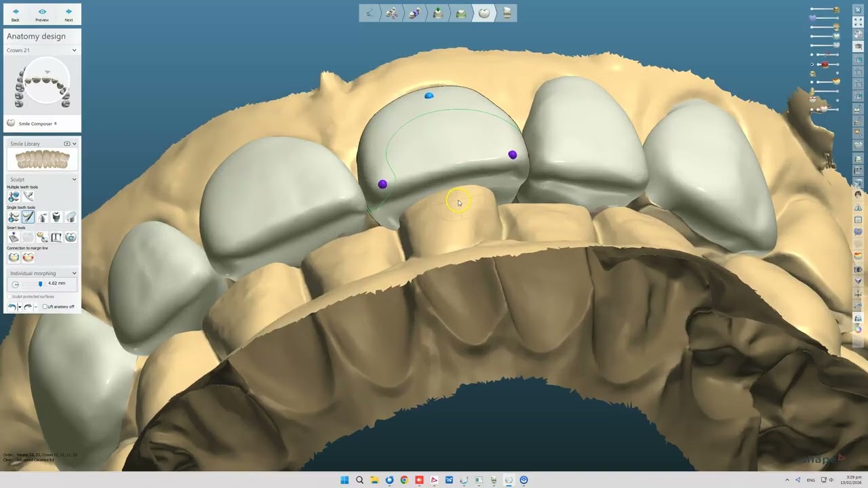868x488 pixels.
Task: Toggle the Sculpt protected surfaces checkbox
Action: (x=9, y=297)
